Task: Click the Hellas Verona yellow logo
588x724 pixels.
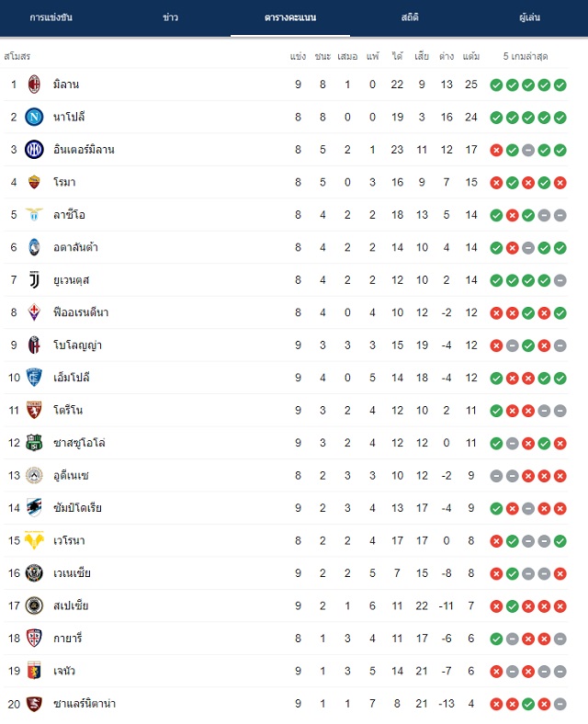Action: (34, 539)
